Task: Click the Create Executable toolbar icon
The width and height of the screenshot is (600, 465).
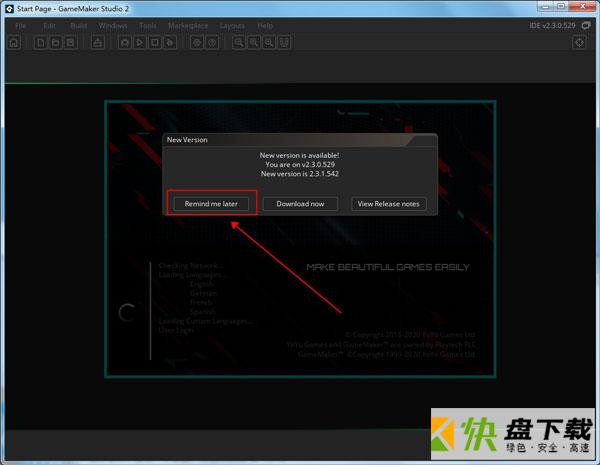Action: tap(98, 42)
